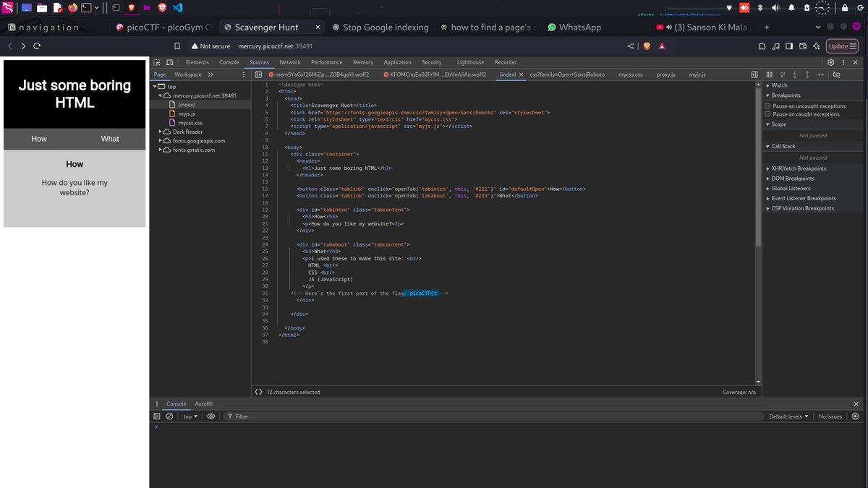Click the inspect element picker icon
This screenshot has height=488, width=868.
[157, 63]
